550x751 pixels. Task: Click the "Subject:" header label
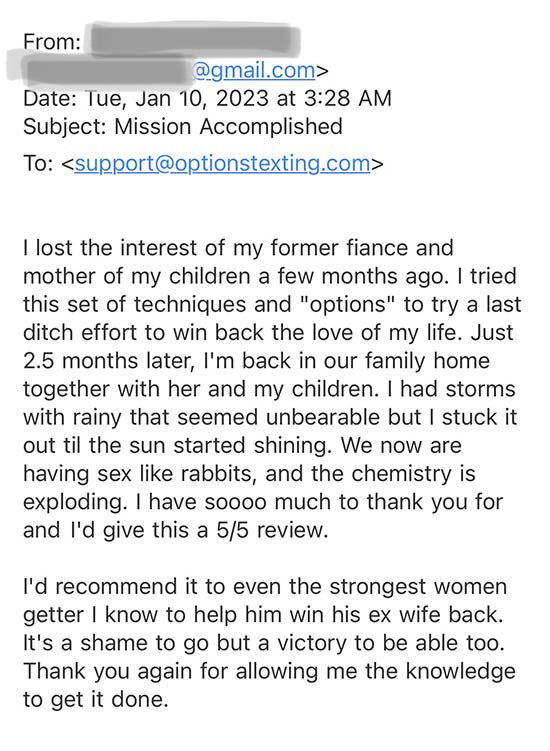point(65,127)
